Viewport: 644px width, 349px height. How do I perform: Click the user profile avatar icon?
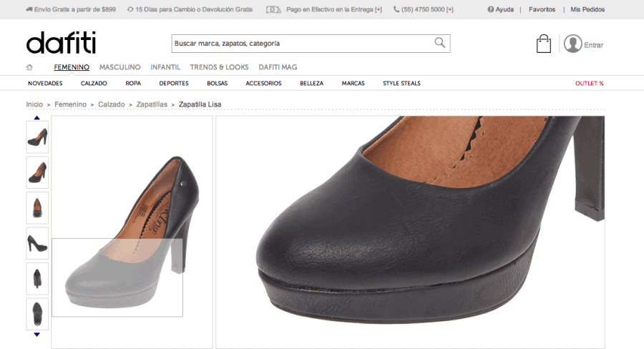click(x=572, y=44)
